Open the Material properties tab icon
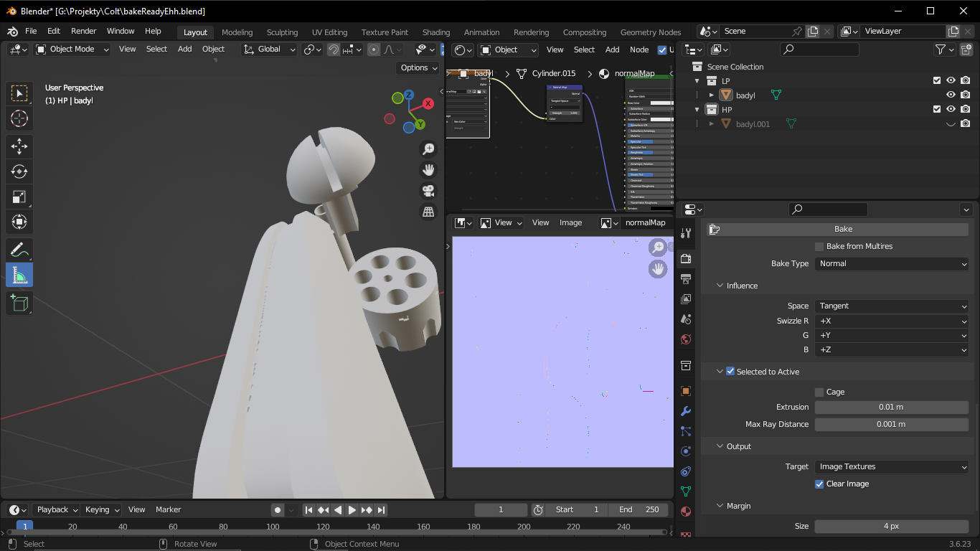Image resolution: width=980 pixels, height=551 pixels. point(686,512)
